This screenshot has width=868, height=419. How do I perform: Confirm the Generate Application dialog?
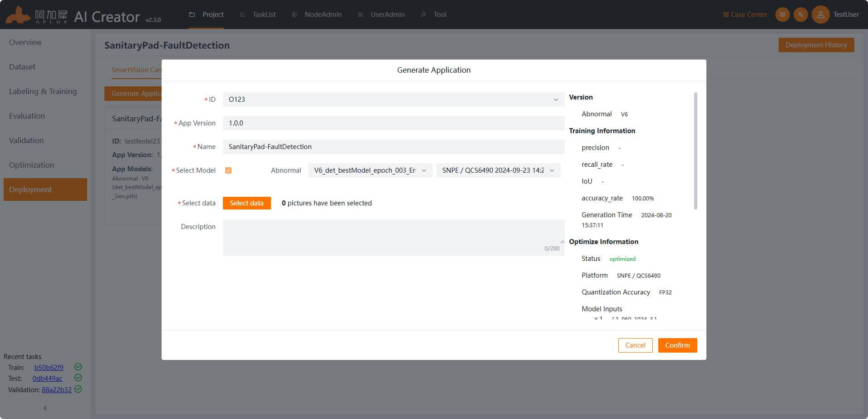(677, 345)
